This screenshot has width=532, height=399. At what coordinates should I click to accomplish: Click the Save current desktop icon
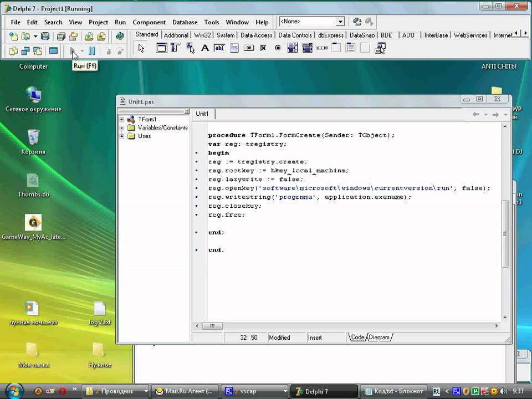(x=357, y=22)
